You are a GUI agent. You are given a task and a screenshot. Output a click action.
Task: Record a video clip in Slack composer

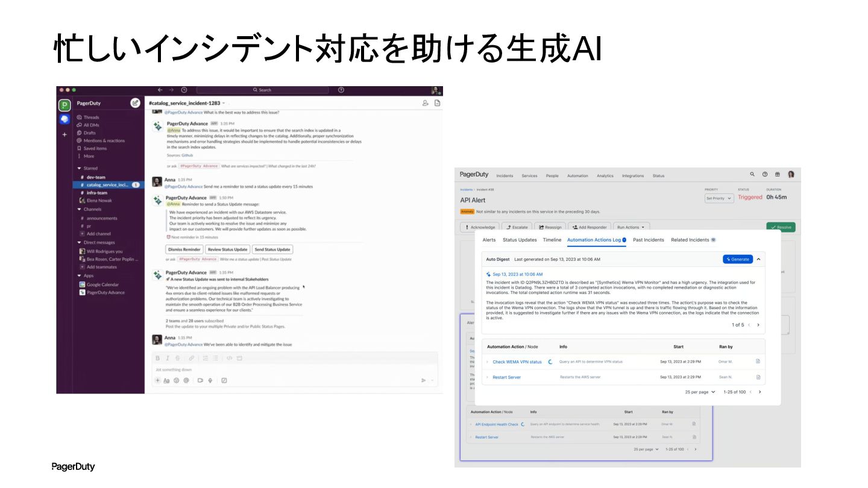point(200,380)
